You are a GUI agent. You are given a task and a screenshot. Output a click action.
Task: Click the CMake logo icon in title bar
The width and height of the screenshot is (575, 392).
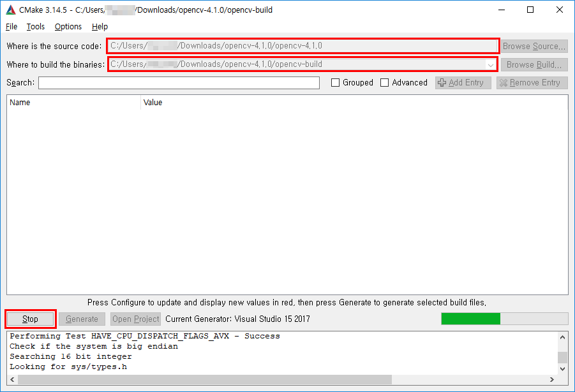[11, 10]
